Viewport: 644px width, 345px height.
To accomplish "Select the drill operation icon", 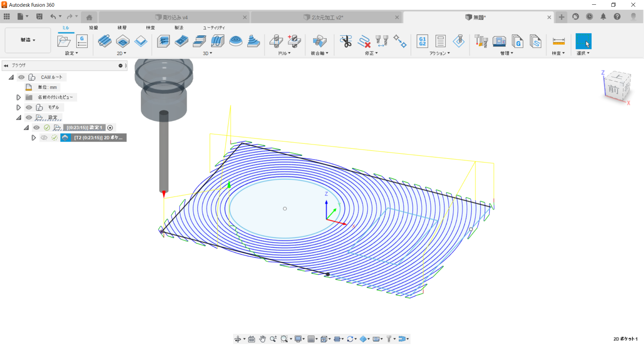I will [x=276, y=41].
